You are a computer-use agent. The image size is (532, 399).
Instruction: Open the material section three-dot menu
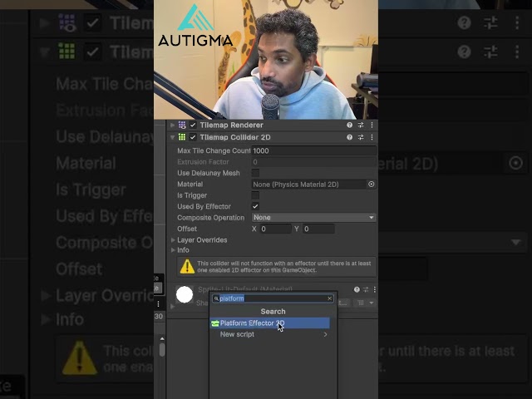375,289
